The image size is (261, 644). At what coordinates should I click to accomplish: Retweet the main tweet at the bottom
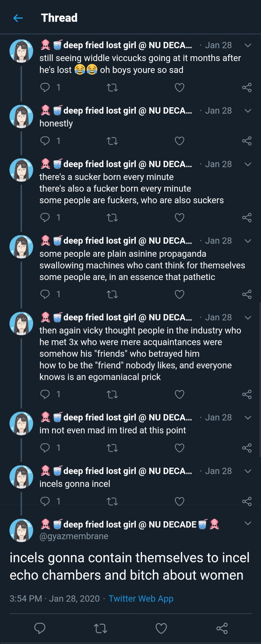click(x=100, y=628)
